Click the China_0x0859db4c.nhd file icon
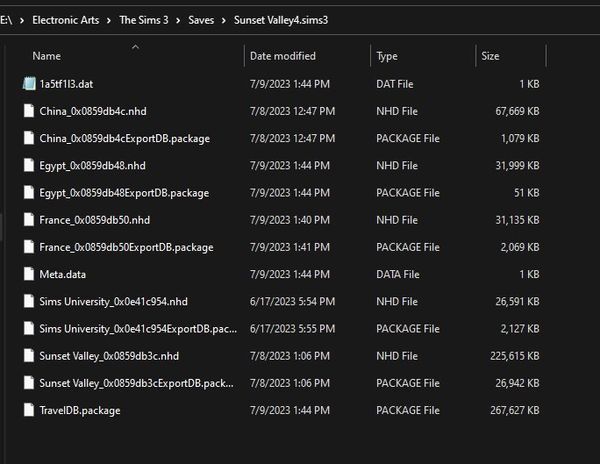The height and width of the screenshot is (464, 600). [x=29, y=111]
